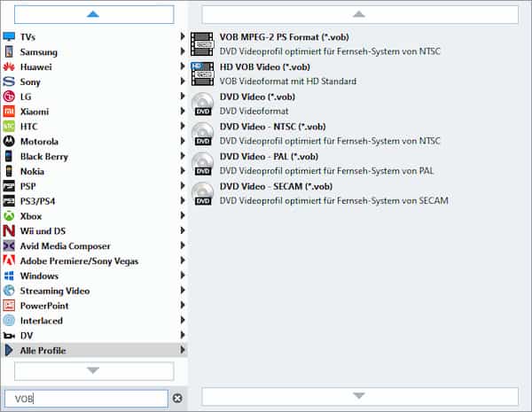Expand the DV submenu arrow
Image resolution: width=532 pixels, height=412 pixels.
pos(183,335)
